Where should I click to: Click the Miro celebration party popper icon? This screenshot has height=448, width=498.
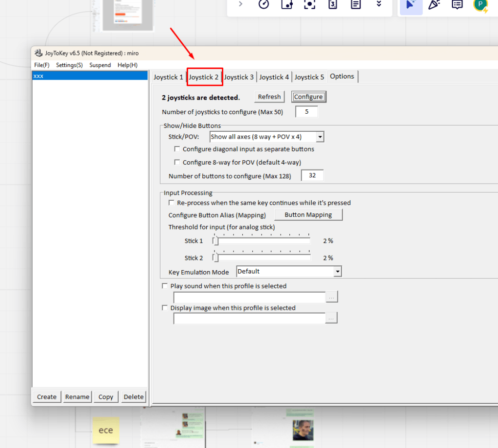434,4
